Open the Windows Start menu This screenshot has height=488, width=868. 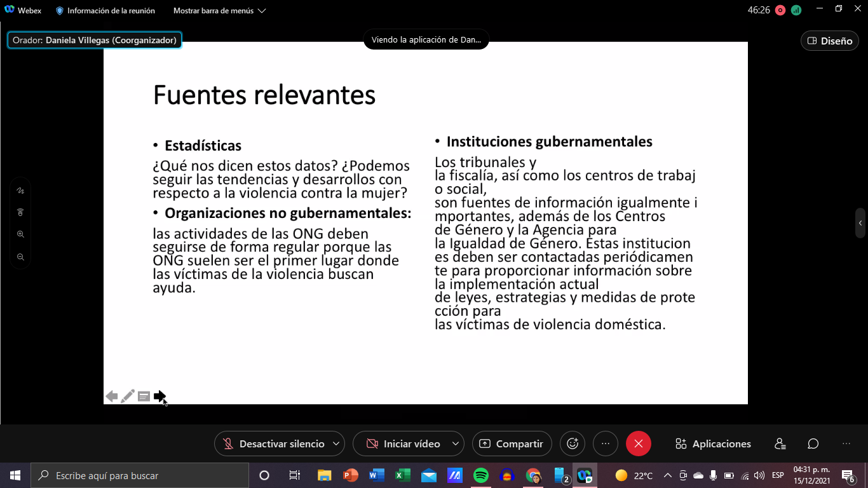tap(15, 475)
